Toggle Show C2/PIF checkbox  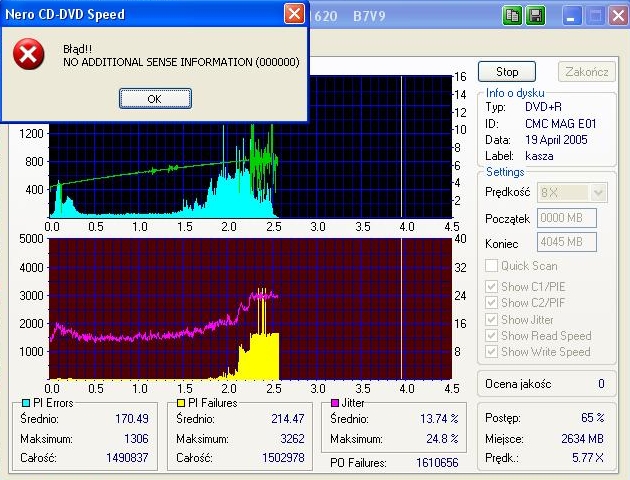[491, 303]
